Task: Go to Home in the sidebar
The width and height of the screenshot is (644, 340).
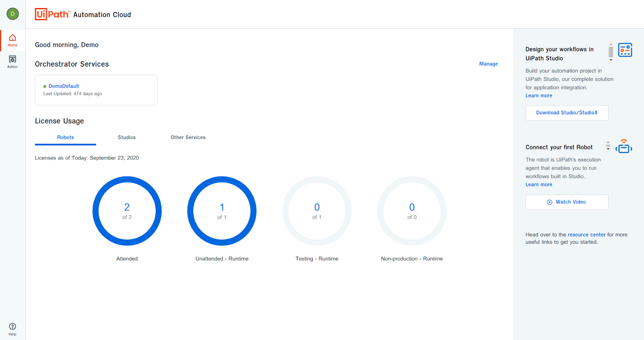Action: click(x=12, y=40)
